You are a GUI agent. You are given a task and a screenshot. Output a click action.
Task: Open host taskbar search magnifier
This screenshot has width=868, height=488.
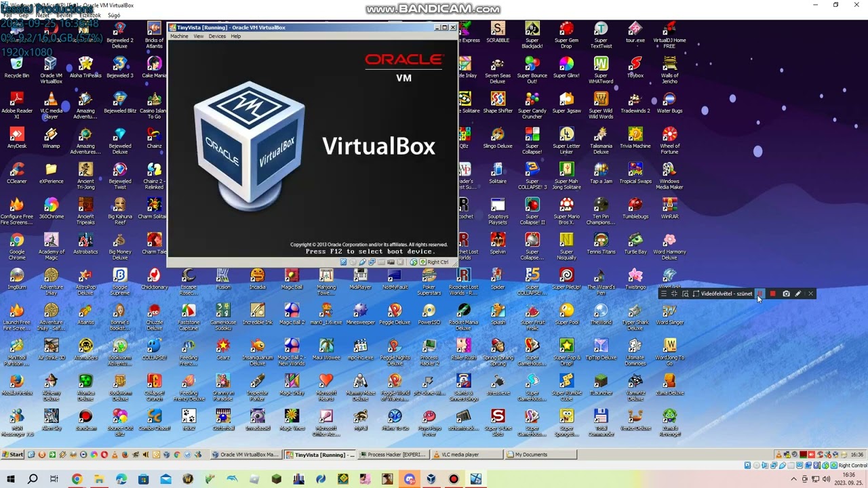pos(33,479)
